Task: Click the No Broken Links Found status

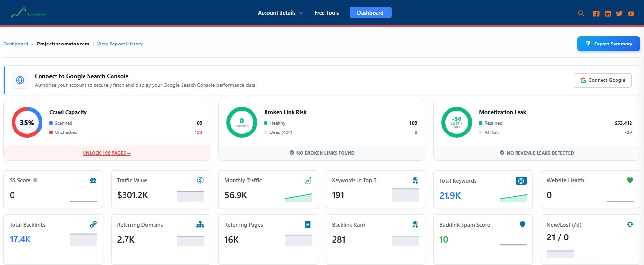Action: click(x=322, y=153)
